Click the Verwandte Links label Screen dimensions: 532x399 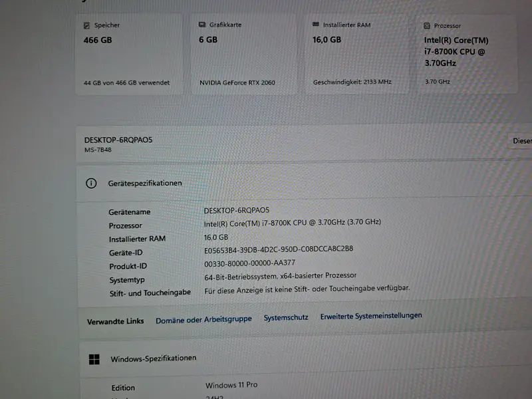[115, 321]
